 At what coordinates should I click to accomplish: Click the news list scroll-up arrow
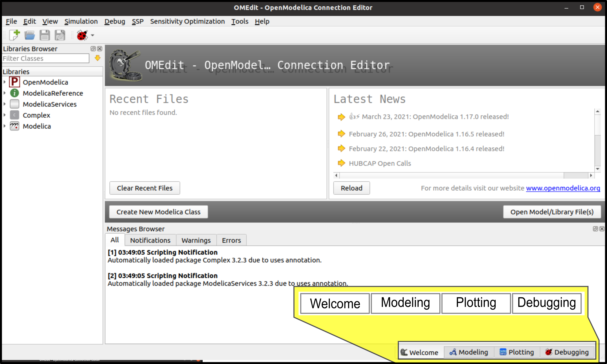pos(597,111)
